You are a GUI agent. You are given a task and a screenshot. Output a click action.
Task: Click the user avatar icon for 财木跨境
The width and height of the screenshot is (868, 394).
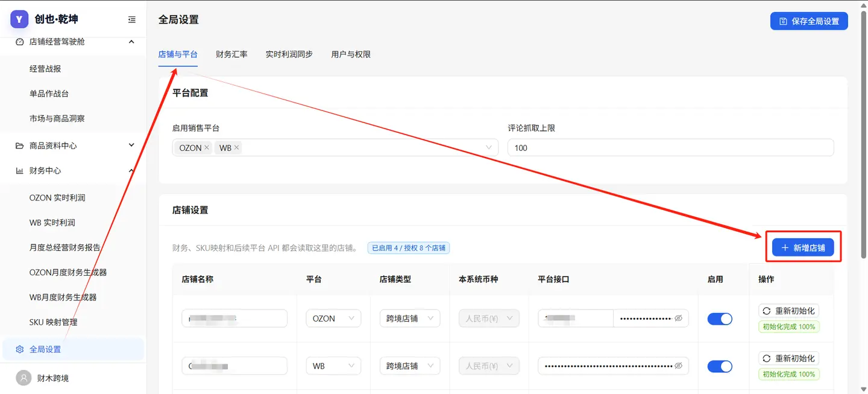click(x=24, y=378)
